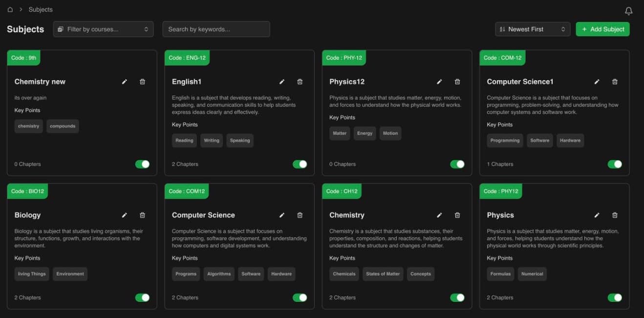Click 1 Chapters on Computer Science1 card
Screen dimensions: 644x318
click(500, 164)
